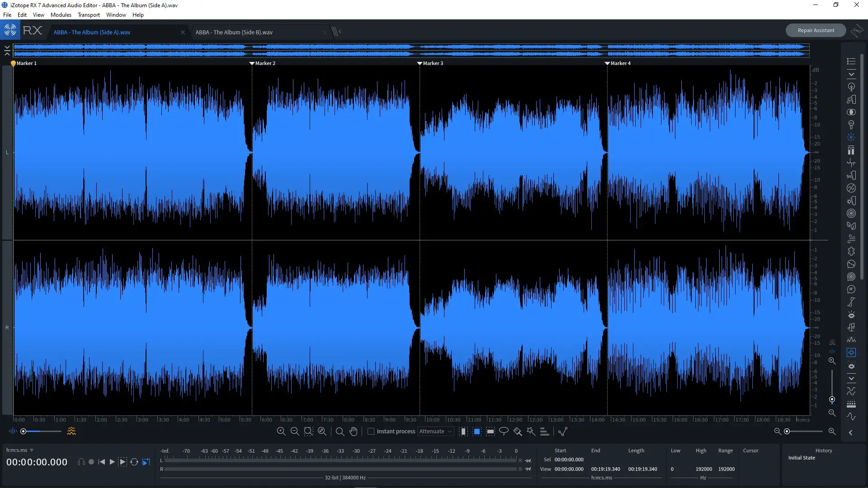
Task: Select the Zoom Out tool in bottom toolbar
Action: (x=295, y=432)
